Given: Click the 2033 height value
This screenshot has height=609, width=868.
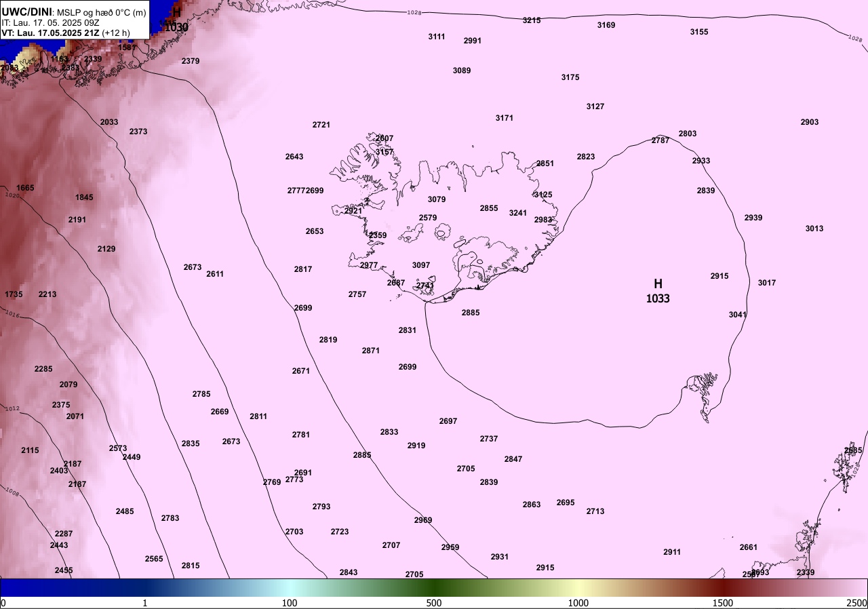Looking at the screenshot, I should pos(109,122).
